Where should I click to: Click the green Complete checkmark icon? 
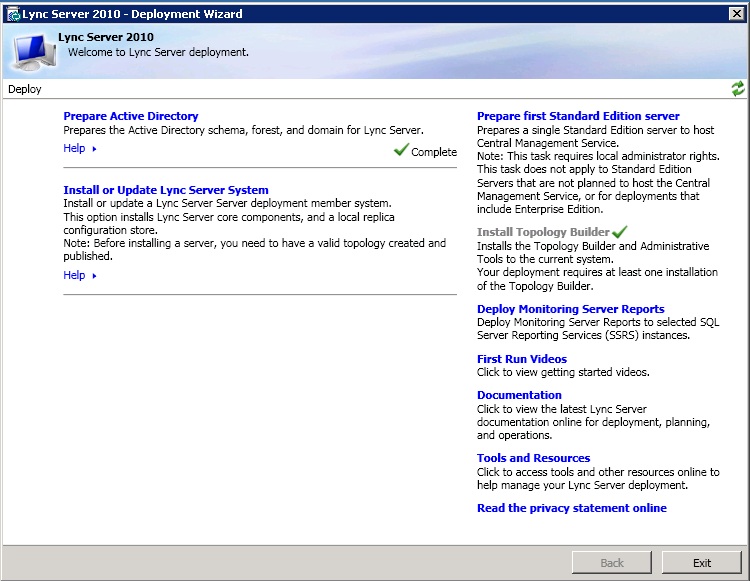tap(401, 151)
